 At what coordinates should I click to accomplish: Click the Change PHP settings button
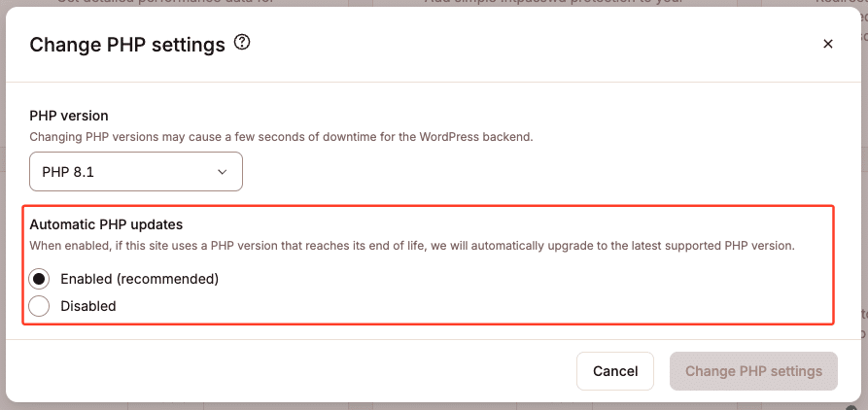click(753, 371)
